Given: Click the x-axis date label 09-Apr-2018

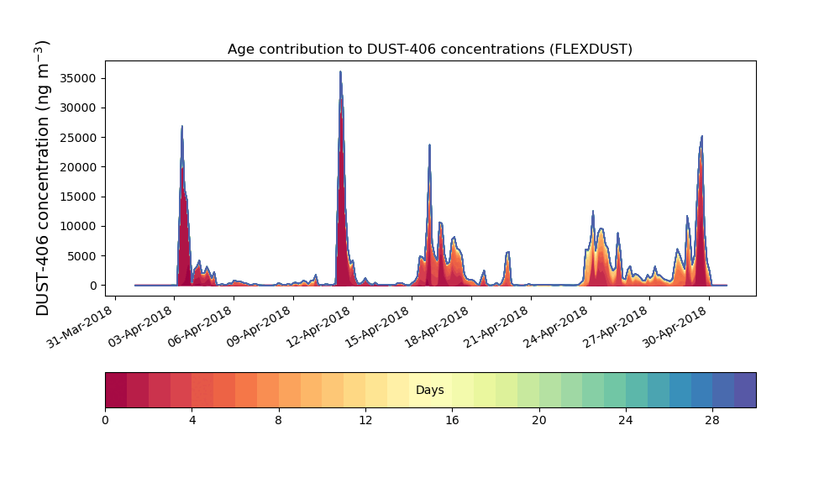Looking at the screenshot, I should click(258, 327).
